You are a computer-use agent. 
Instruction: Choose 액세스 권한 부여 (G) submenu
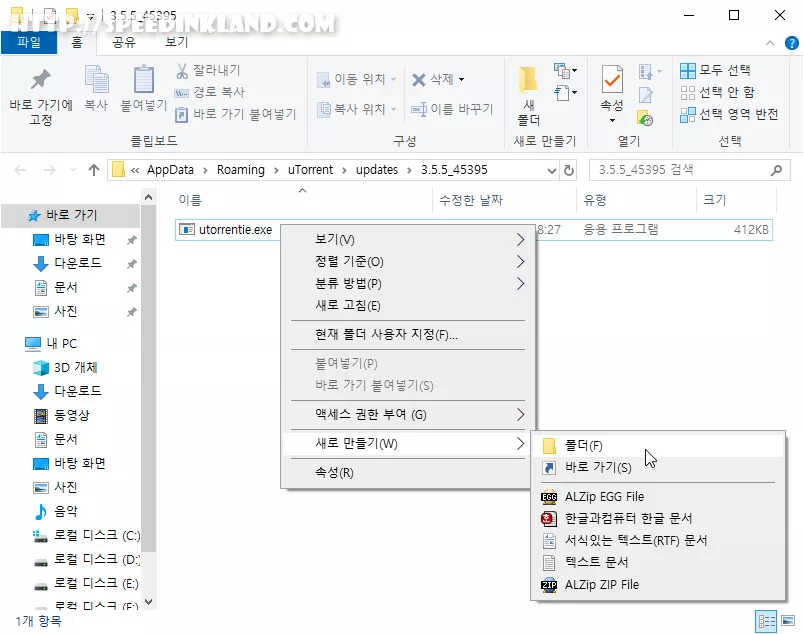point(408,414)
